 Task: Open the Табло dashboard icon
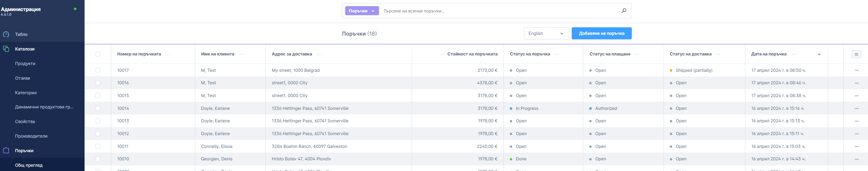point(6,34)
